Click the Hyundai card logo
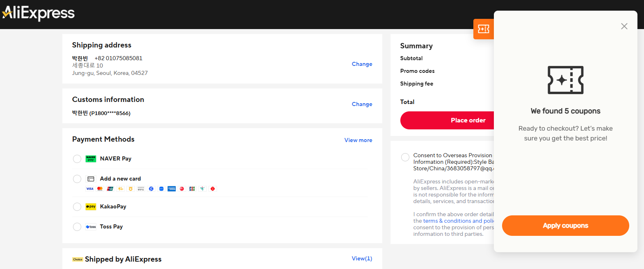Viewport: 644px width, 269px height. click(141, 189)
